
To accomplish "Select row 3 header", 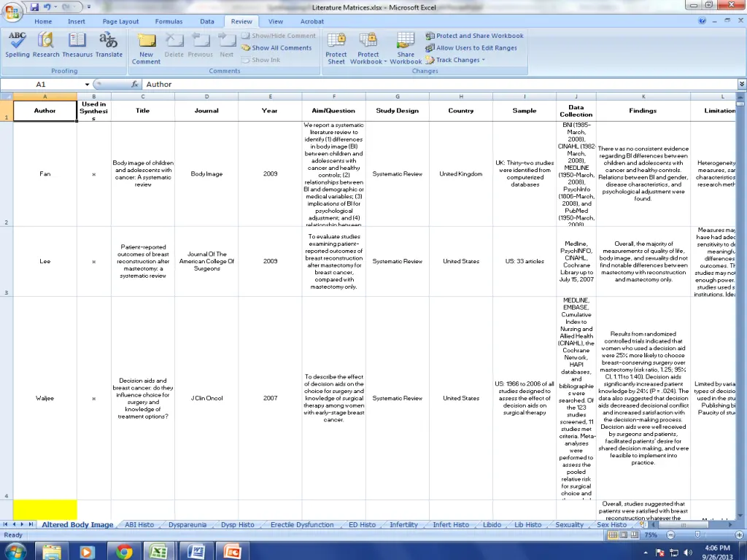I will (x=6, y=262).
